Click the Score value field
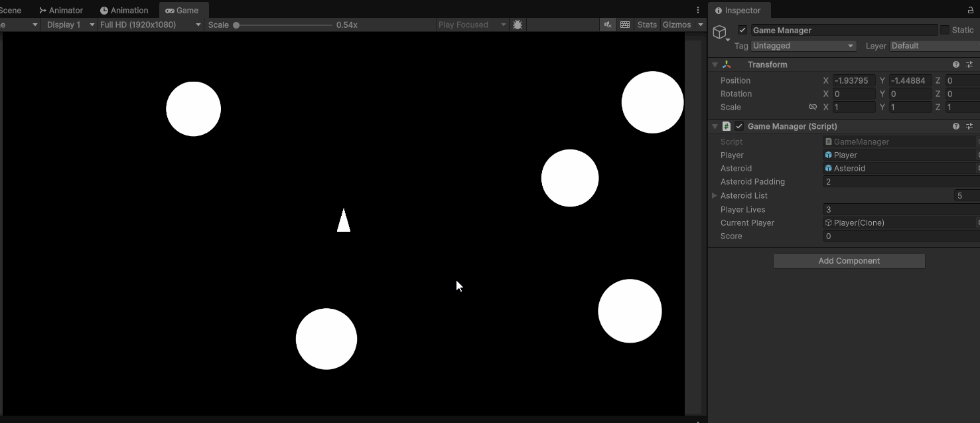Screen dimensions: 980x423 pos(901,236)
